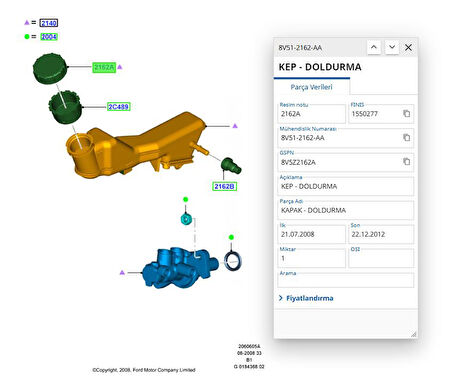Select the 2C489 part label

(x=118, y=107)
